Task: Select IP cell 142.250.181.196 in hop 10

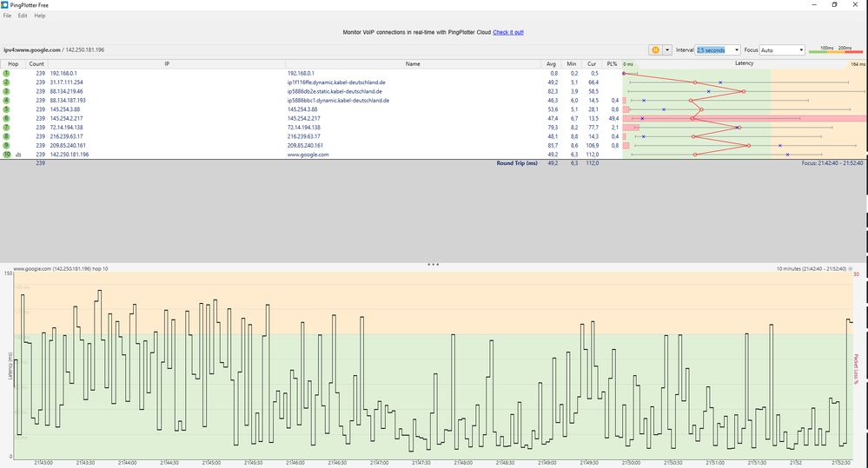Action: point(70,155)
